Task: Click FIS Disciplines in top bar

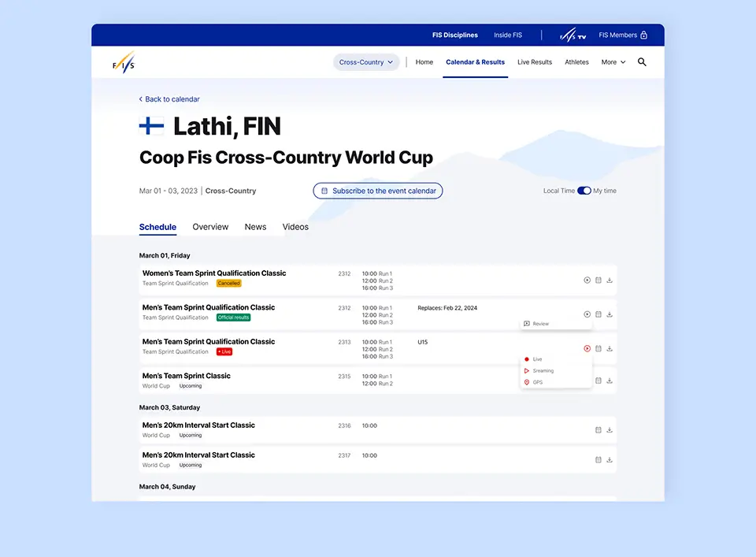Action: point(455,35)
